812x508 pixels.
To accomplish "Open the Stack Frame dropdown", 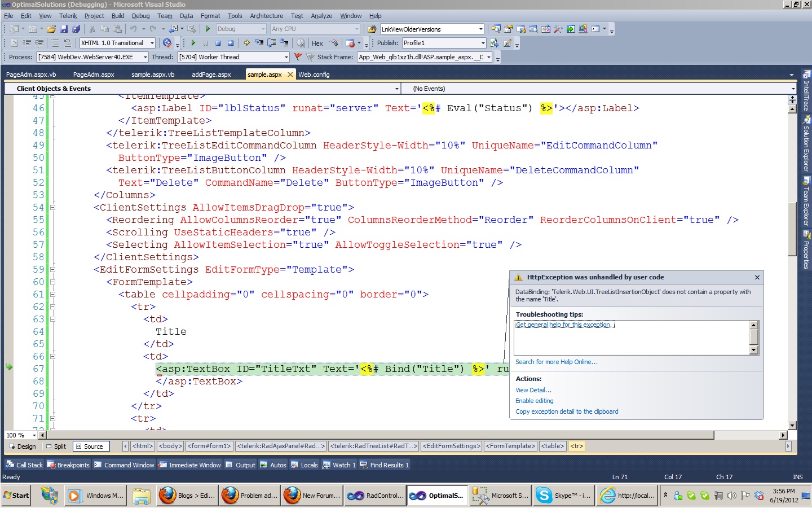I will tap(425, 57).
